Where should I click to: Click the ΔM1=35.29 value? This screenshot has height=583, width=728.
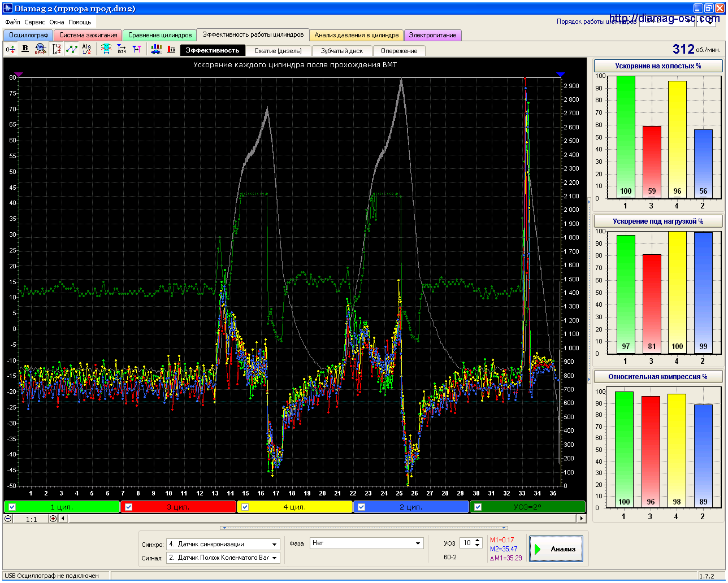tap(506, 558)
